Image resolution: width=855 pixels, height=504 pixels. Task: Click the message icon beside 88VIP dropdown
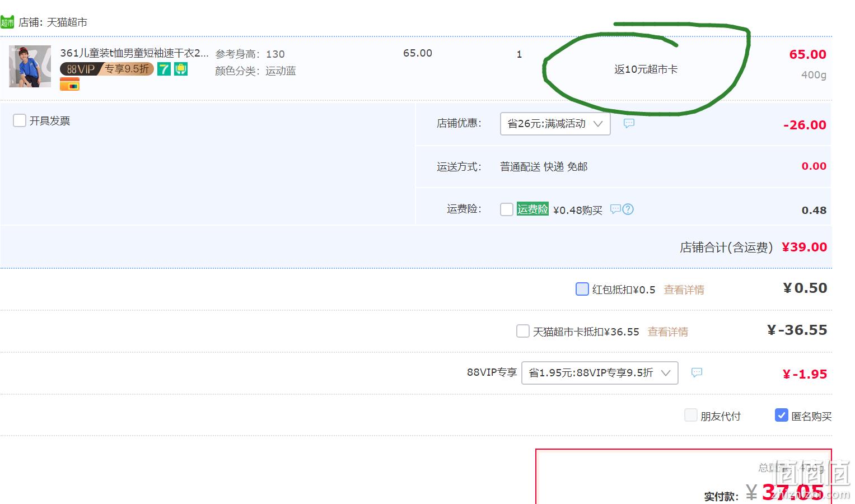[x=697, y=372]
